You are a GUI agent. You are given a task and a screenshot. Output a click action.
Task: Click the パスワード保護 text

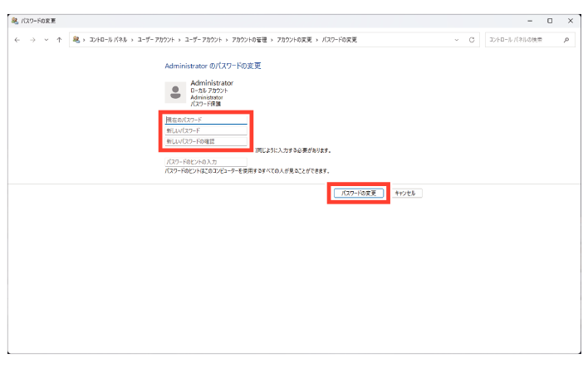click(205, 104)
